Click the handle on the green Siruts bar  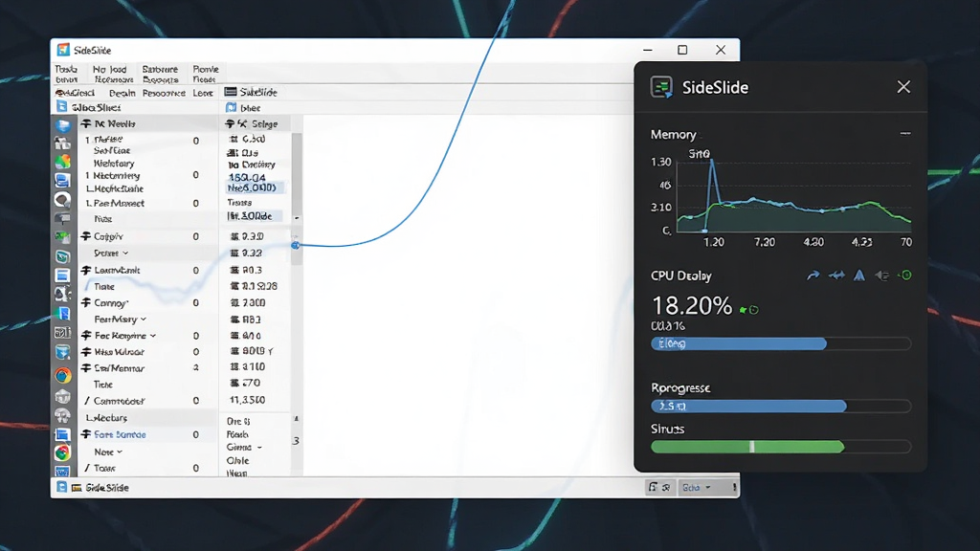pos(752,447)
